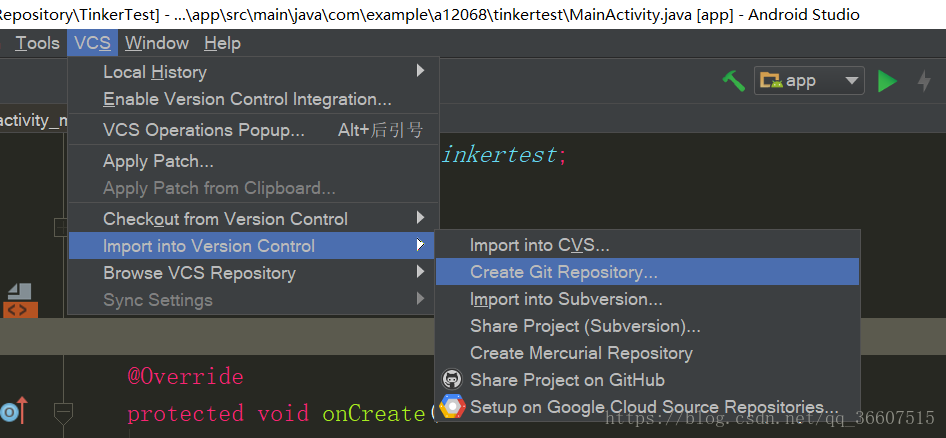
Task: Collapse the onCreate method fold marker
Action: [x=63, y=414]
